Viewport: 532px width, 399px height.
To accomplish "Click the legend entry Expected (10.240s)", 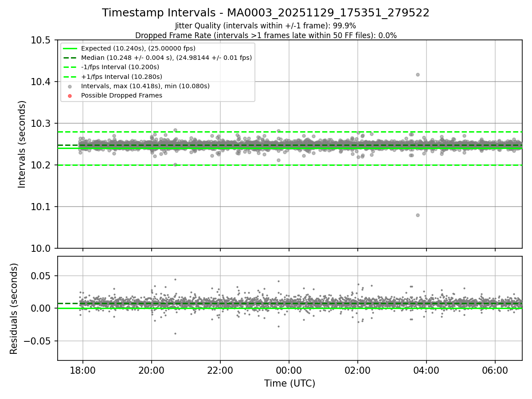I will 138,48.
